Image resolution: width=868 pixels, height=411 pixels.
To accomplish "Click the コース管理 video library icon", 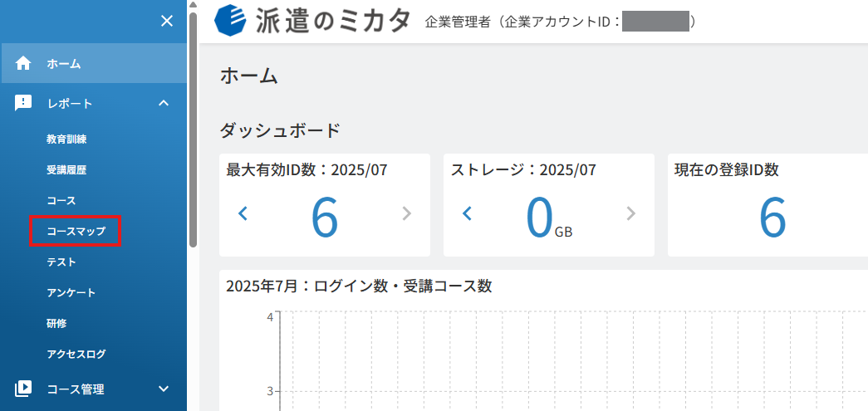I will pyautogui.click(x=23, y=389).
